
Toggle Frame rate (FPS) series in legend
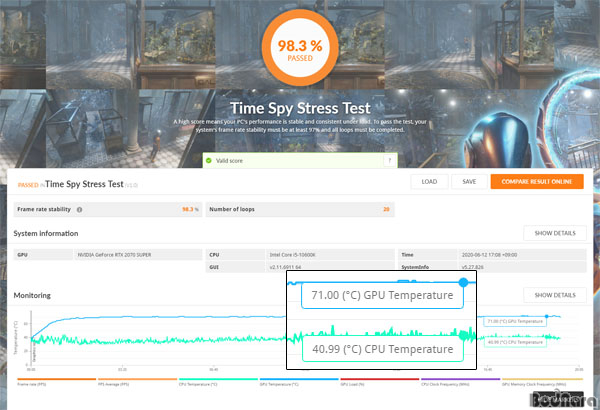click(x=56, y=382)
